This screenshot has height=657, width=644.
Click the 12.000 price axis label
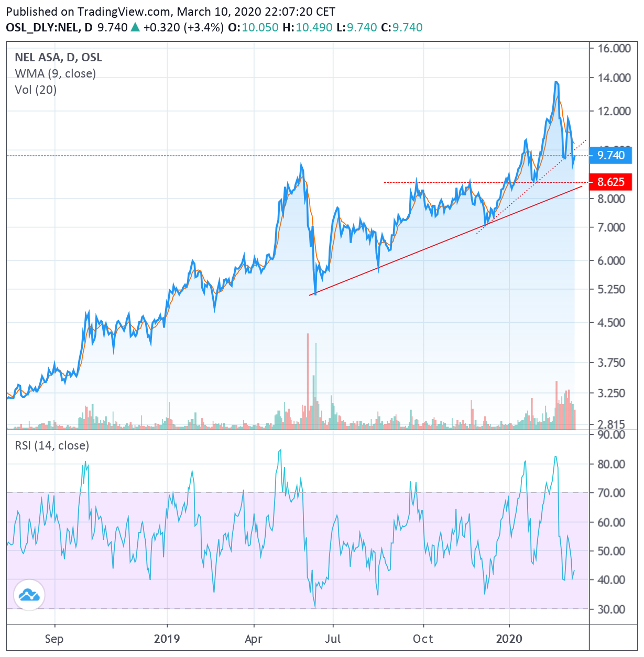point(614,111)
